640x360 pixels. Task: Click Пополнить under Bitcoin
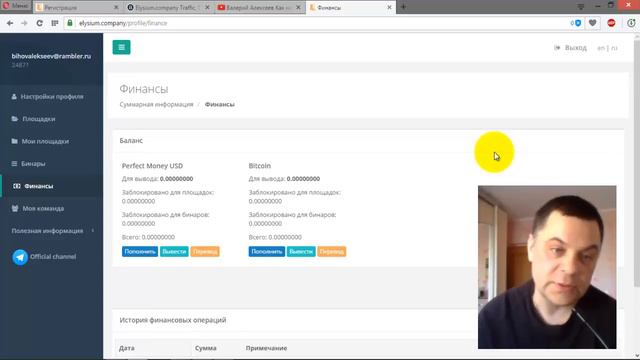click(x=267, y=251)
